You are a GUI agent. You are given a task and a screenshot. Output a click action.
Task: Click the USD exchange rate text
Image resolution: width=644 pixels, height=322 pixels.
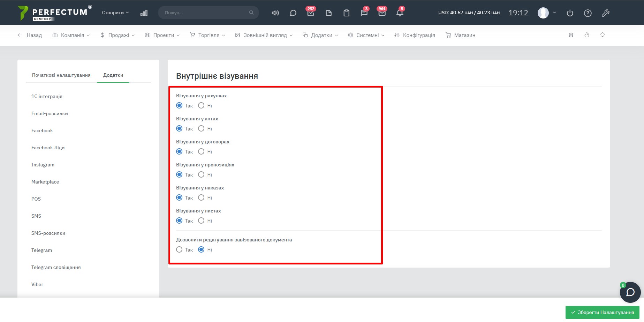[x=469, y=13]
